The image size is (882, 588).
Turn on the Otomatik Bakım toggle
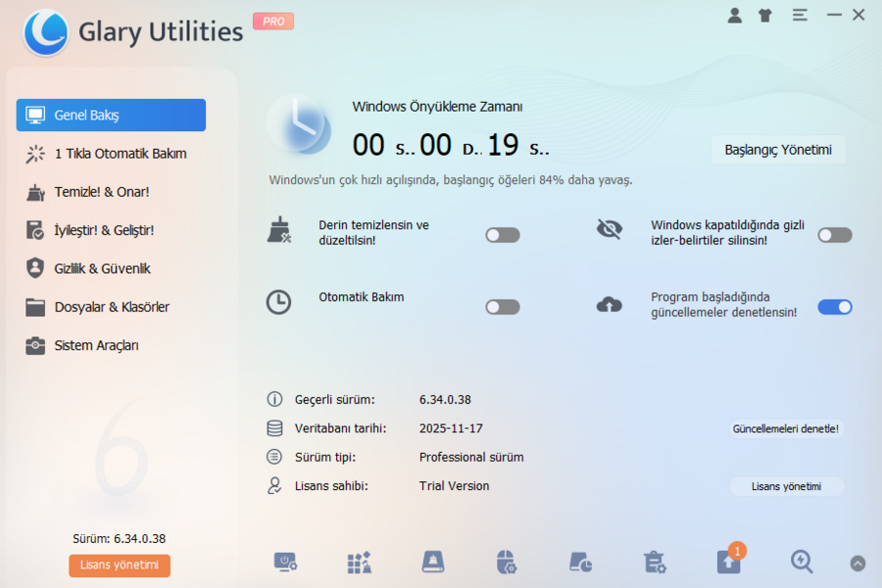point(502,306)
